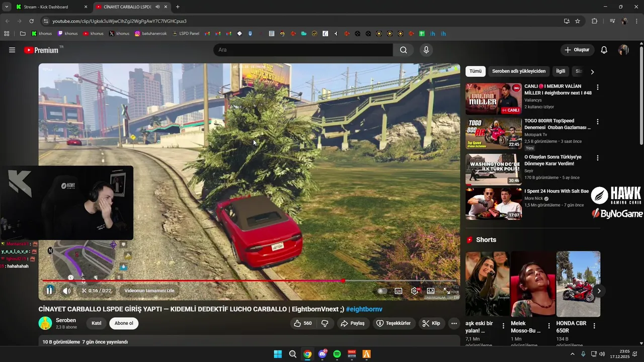Screen dimensions: 644x362
Task: Reload the page with the refresh icon
Action: [x=31, y=21]
